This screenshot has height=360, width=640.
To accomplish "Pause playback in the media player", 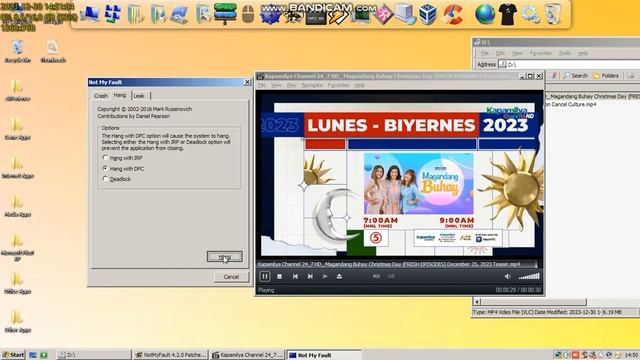I will click(264, 276).
